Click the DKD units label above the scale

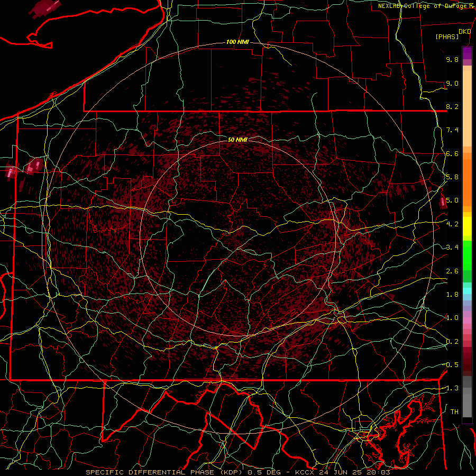tap(465, 32)
